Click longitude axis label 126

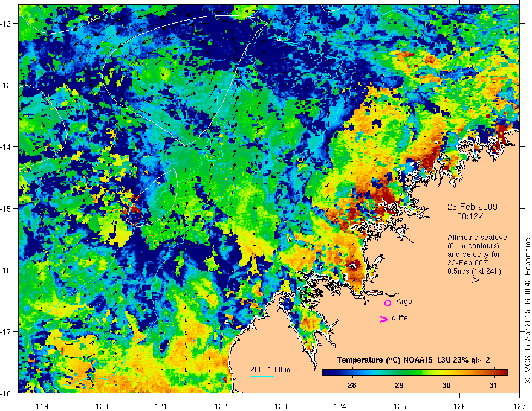click(459, 406)
